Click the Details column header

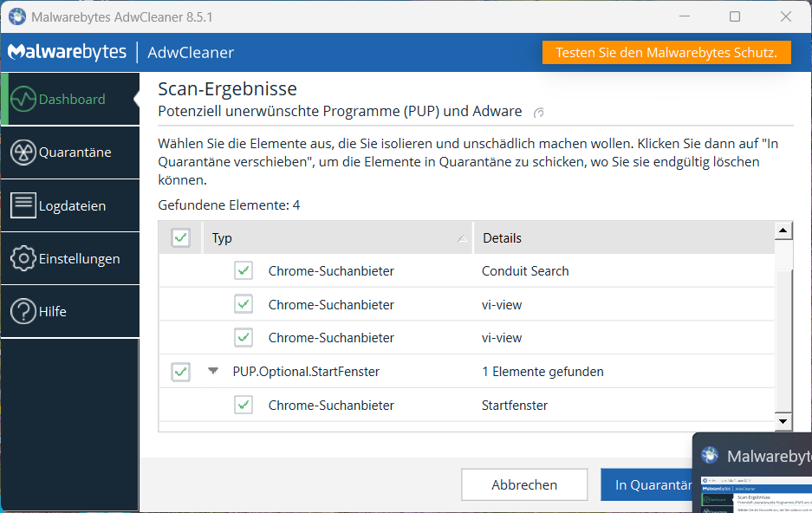point(620,237)
